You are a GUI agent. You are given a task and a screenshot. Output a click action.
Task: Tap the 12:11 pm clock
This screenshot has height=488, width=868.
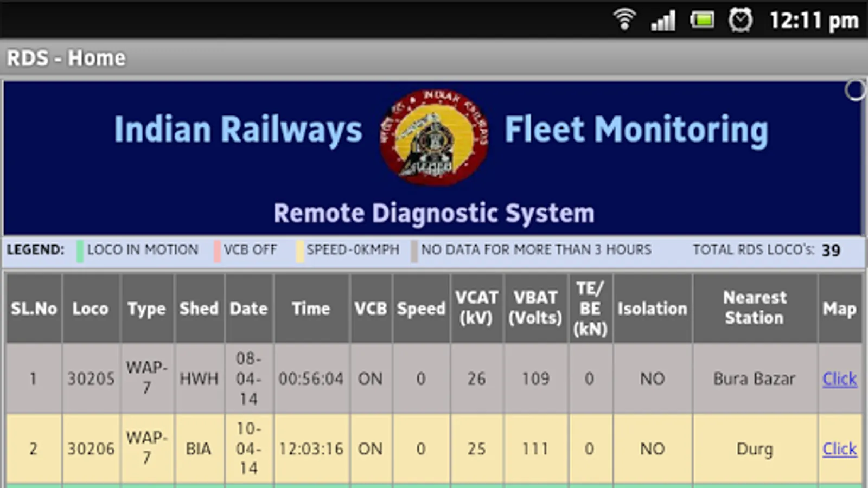click(x=814, y=21)
